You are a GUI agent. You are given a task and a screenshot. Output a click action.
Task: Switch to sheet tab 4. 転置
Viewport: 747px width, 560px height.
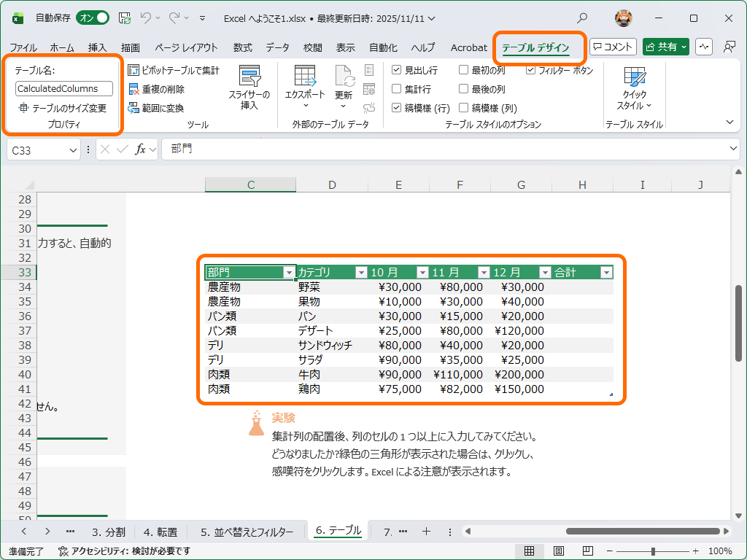pyautogui.click(x=160, y=532)
